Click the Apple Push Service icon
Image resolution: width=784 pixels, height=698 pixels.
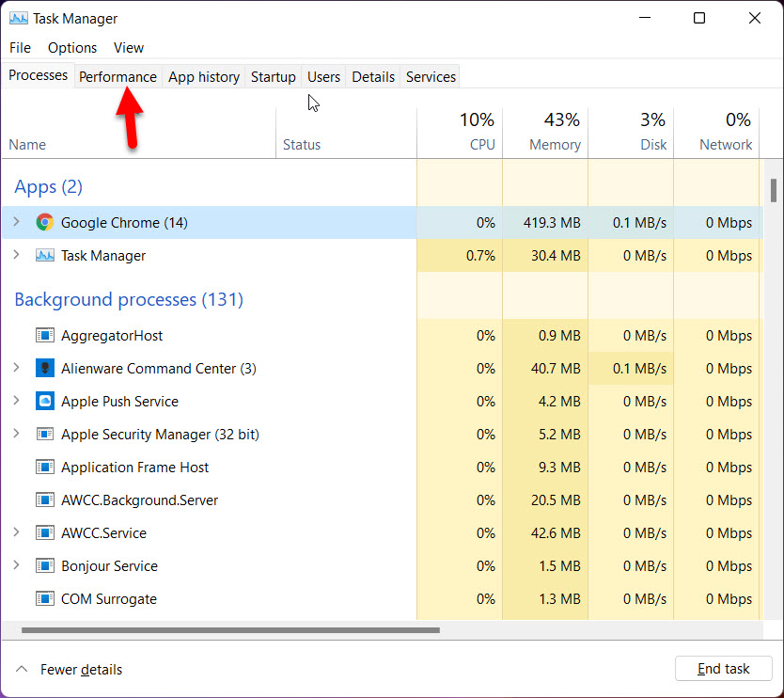click(44, 402)
